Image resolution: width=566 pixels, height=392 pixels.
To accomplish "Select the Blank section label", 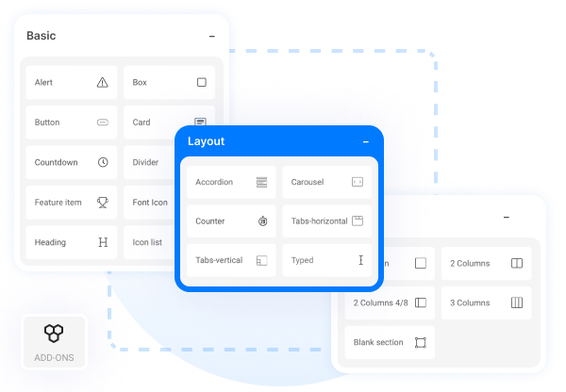I will [378, 342].
